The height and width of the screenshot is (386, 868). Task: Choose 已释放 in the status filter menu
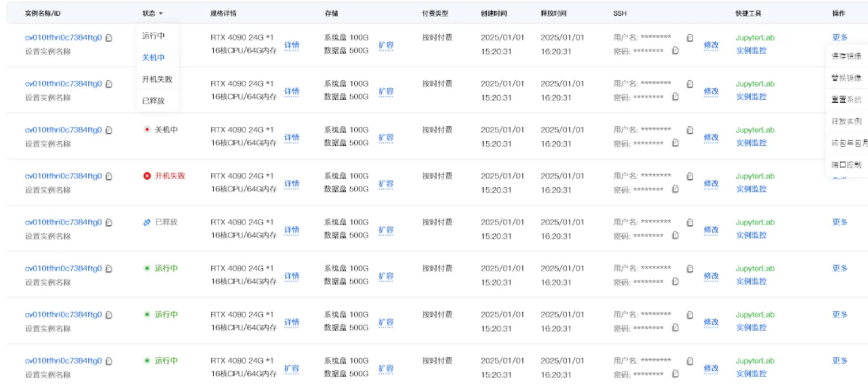(x=153, y=100)
